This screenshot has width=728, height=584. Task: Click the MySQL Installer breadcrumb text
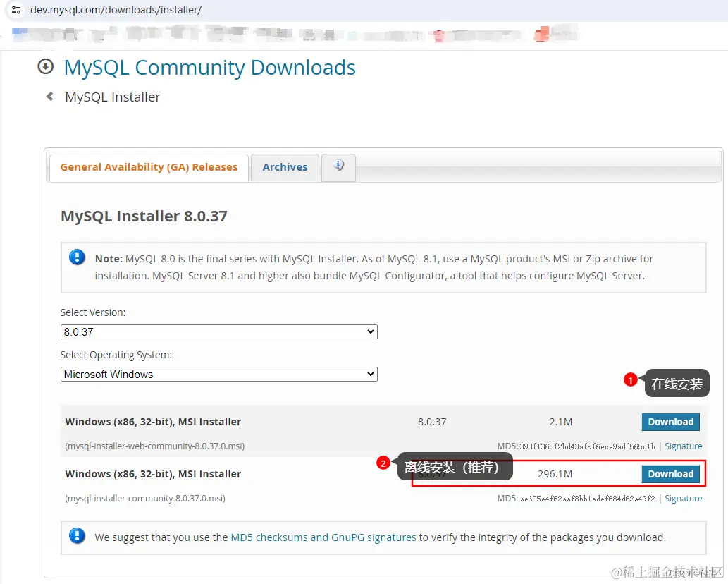point(113,97)
